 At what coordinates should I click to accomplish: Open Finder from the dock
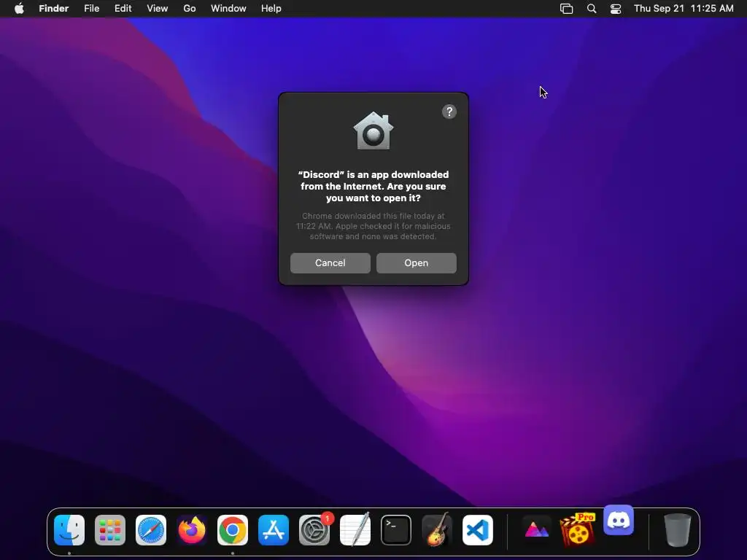tap(69, 530)
